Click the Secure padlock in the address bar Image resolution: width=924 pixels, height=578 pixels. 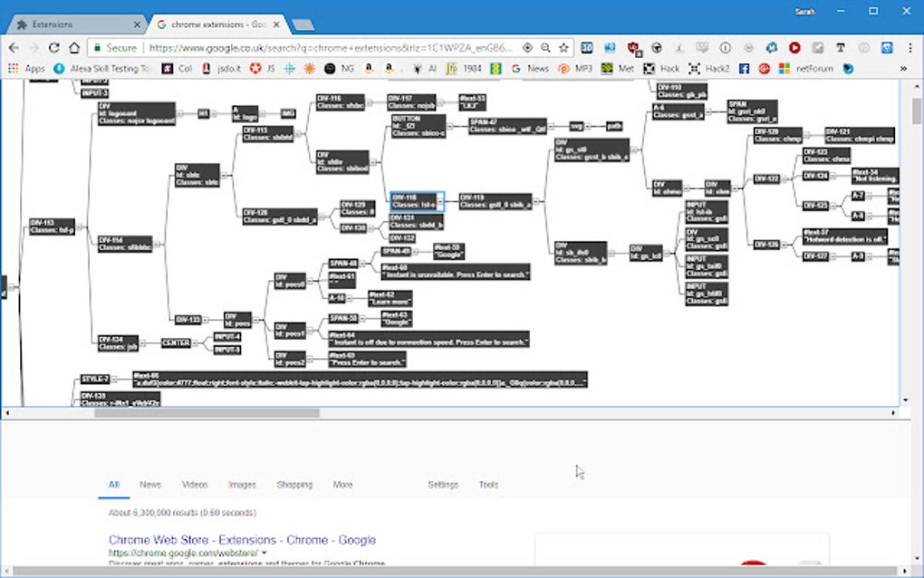[97, 46]
